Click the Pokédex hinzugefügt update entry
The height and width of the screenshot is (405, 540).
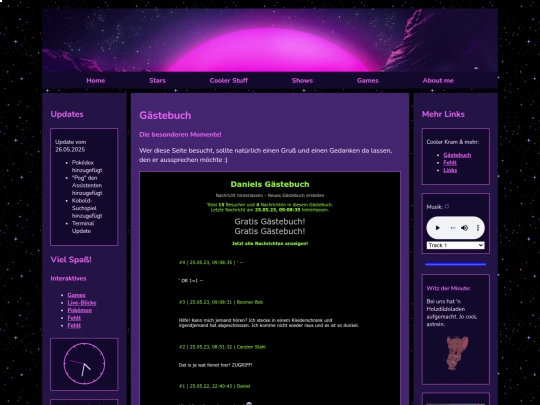pyautogui.click(x=87, y=166)
